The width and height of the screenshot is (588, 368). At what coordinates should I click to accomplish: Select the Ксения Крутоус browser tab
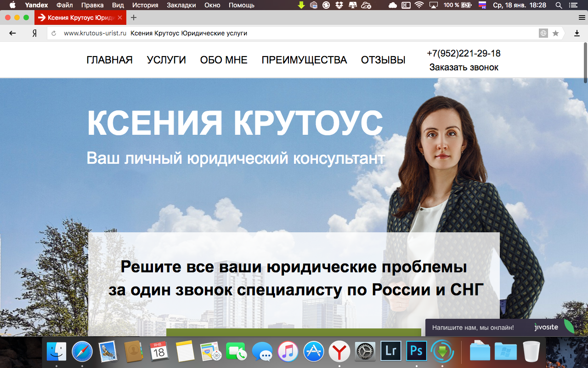coord(76,17)
